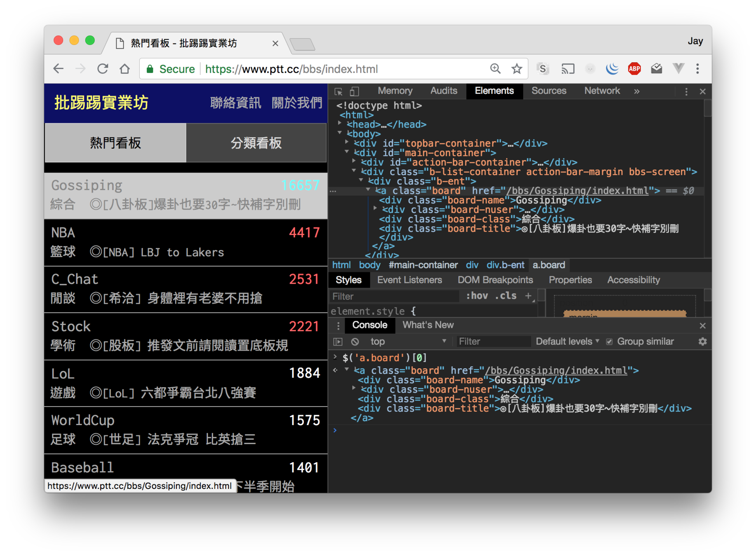Viewport: 756px width, 556px height.
Task: Open the Cast extension icon
Action: tap(568, 69)
